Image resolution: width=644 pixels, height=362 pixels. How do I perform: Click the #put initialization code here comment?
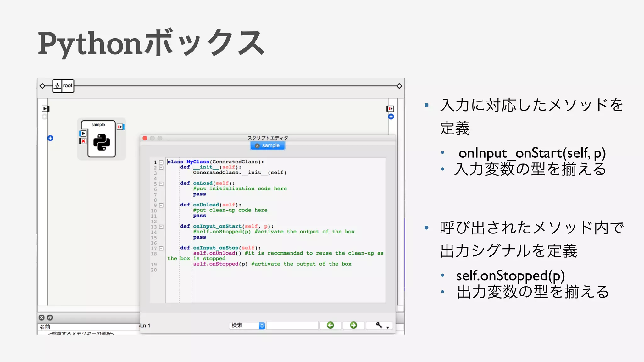click(240, 189)
